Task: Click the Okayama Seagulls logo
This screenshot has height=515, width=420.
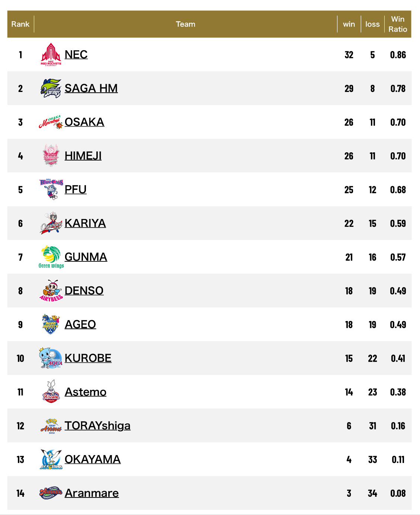Action: [x=51, y=459]
